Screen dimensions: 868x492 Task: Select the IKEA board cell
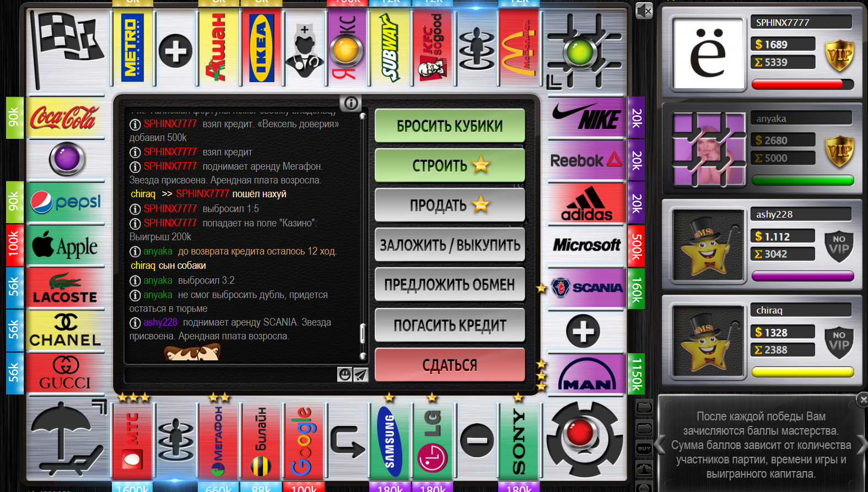[x=262, y=48]
